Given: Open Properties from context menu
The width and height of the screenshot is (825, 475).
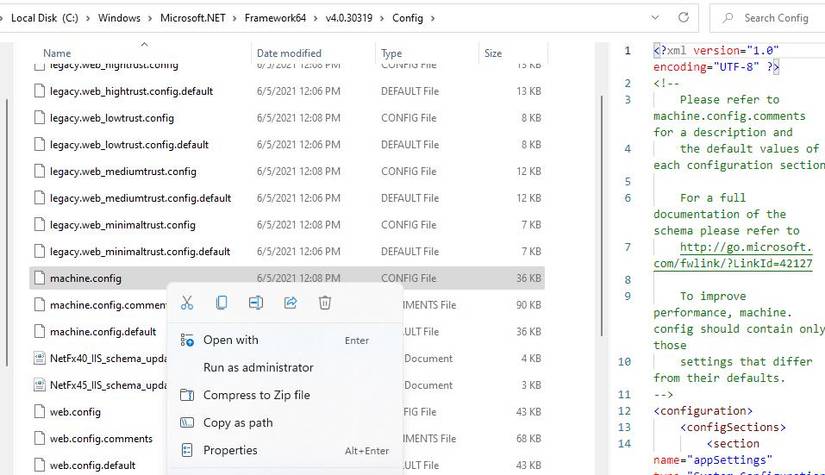Looking at the screenshot, I should [285, 450].
